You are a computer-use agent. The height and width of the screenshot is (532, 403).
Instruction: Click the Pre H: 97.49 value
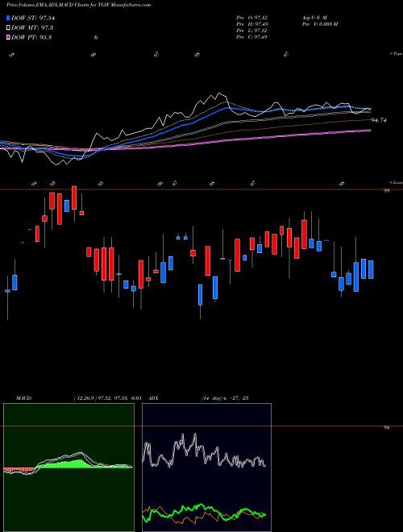251,24
